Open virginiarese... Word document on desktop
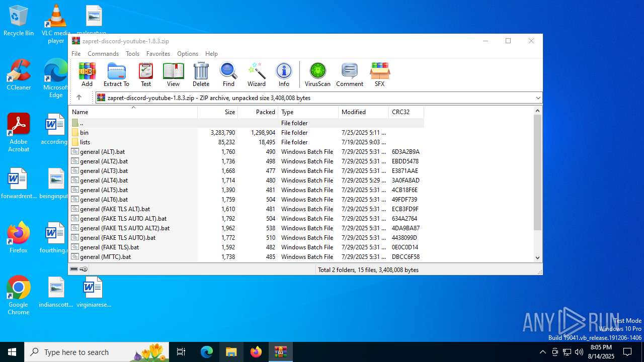The image size is (644, 362). point(94,292)
